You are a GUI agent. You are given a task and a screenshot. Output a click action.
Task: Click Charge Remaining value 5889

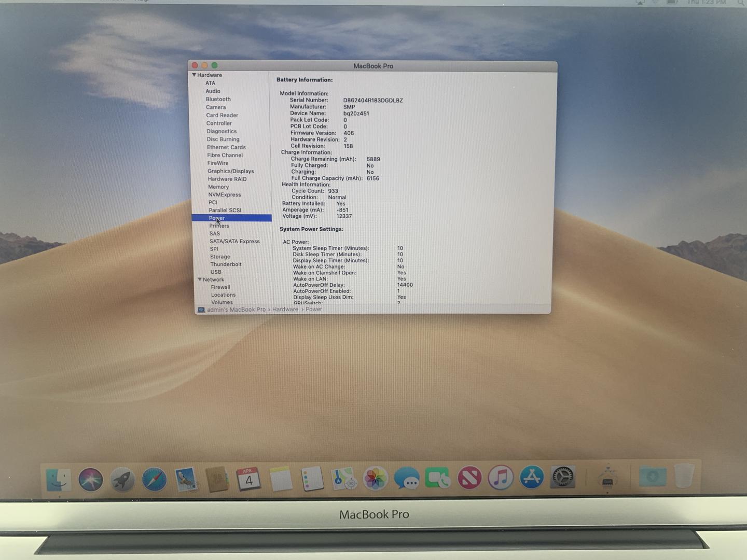coord(373,159)
